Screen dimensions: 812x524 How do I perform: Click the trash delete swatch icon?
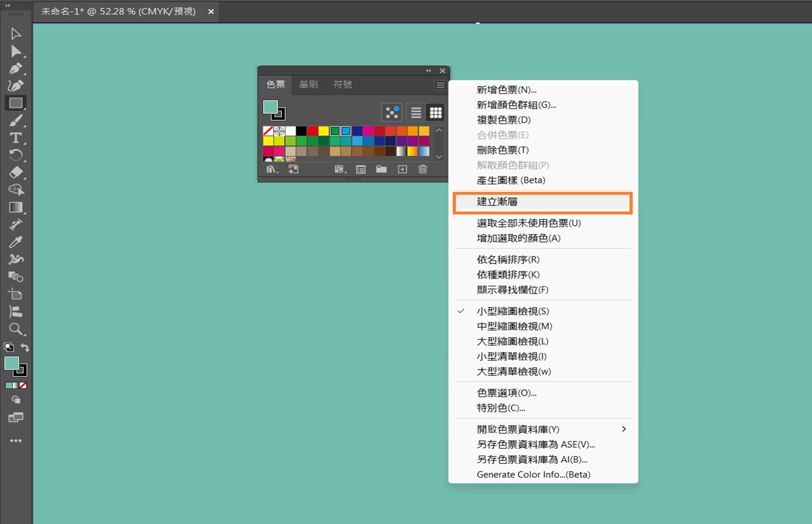(422, 169)
